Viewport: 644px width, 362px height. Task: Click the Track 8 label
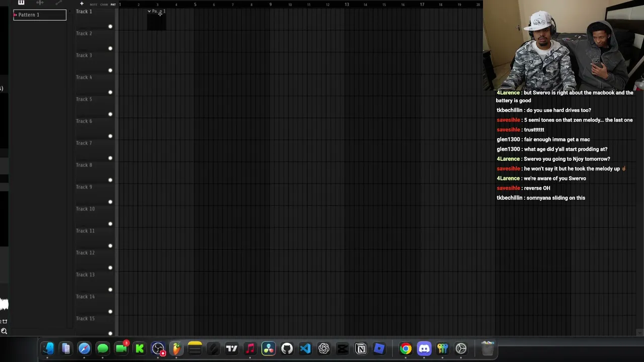click(84, 165)
